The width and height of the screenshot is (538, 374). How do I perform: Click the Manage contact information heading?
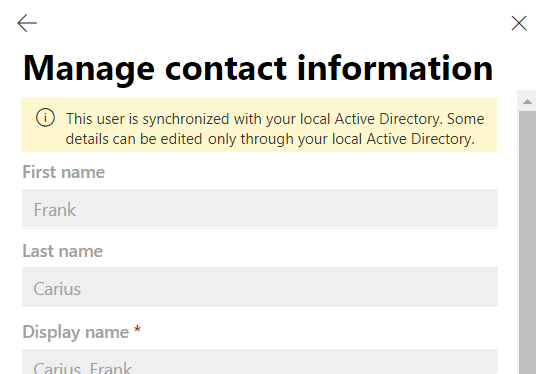click(258, 69)
